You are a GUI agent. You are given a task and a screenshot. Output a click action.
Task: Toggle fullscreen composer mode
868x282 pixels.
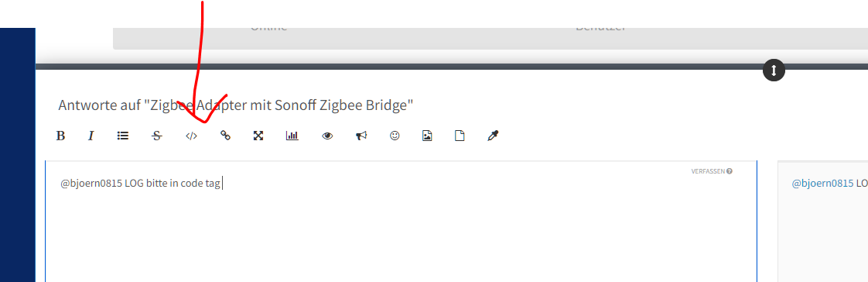[258, 136]
